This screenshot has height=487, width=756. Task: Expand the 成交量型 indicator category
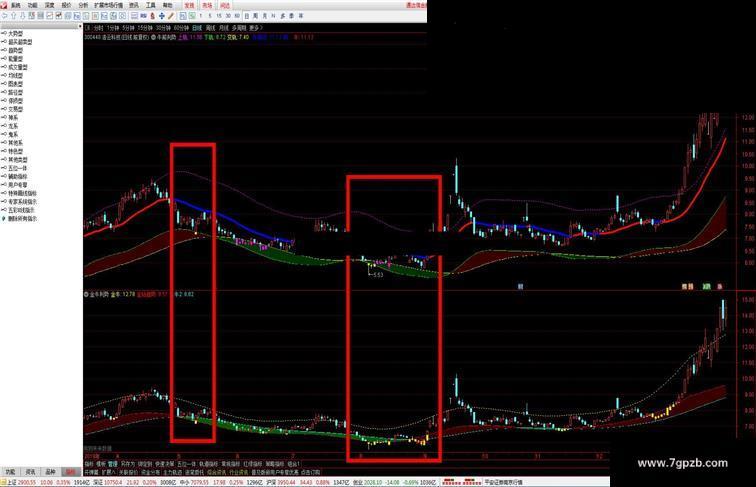[x=18, y=67]
